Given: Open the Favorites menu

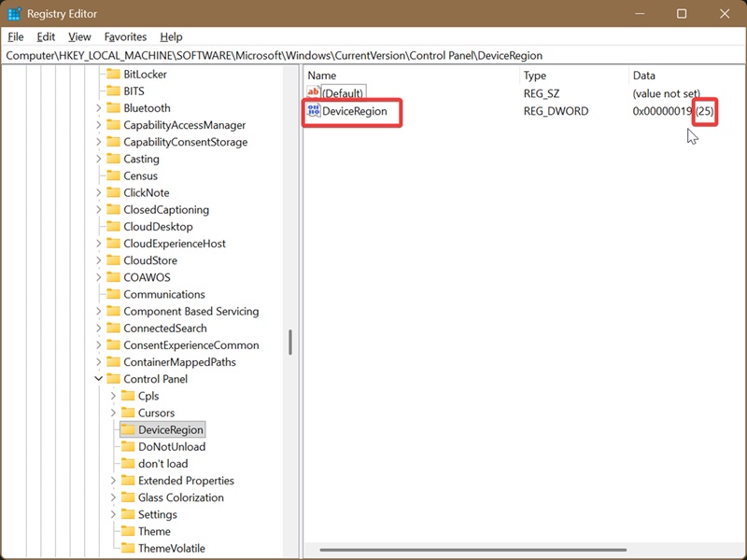Looking at the screenshot, I should [x=125, y=36].
